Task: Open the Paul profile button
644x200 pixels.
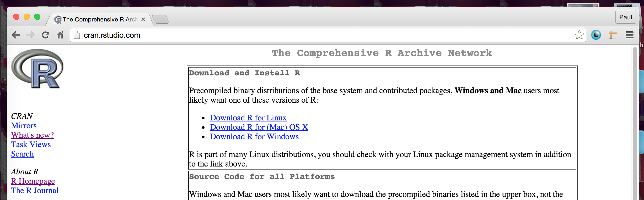Action: tap(626, 17)
